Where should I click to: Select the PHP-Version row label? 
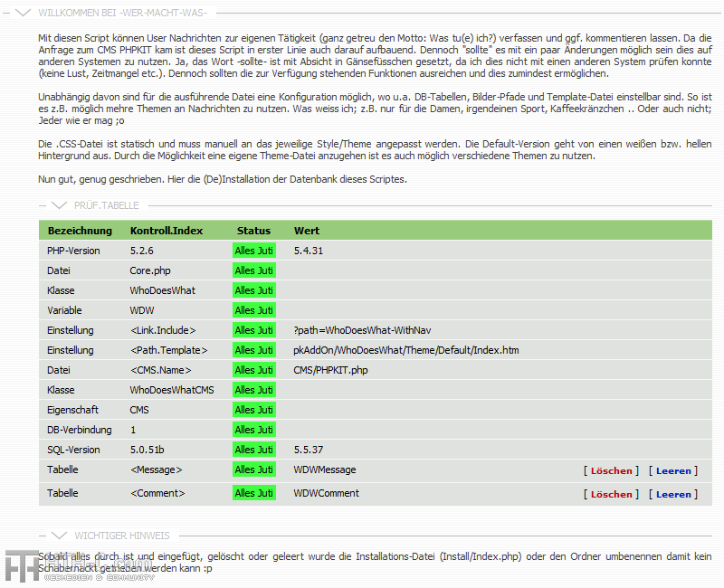[73, 251]
